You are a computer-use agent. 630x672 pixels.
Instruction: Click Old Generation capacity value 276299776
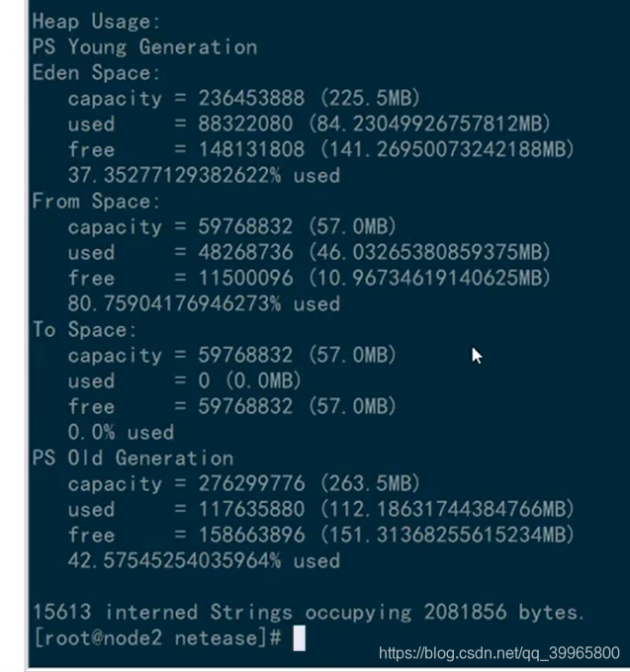[251, 483]
